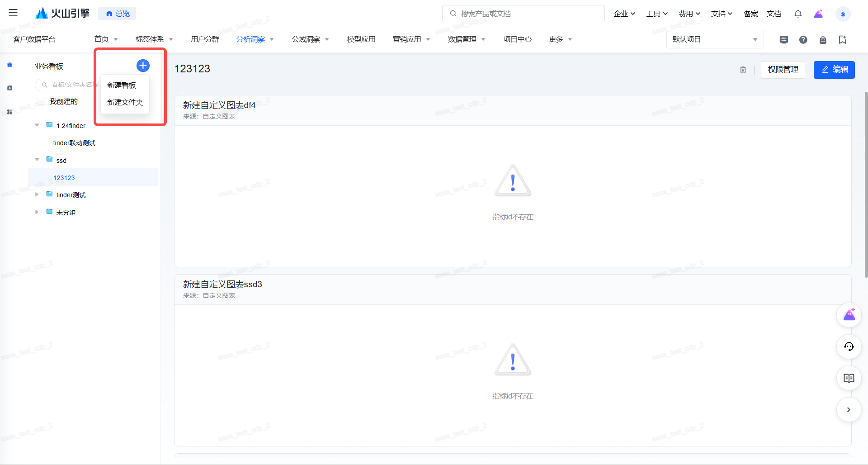Open the 默认项目 project dropdown
Viewport: 868px width, 465px height.
(715, 39)
